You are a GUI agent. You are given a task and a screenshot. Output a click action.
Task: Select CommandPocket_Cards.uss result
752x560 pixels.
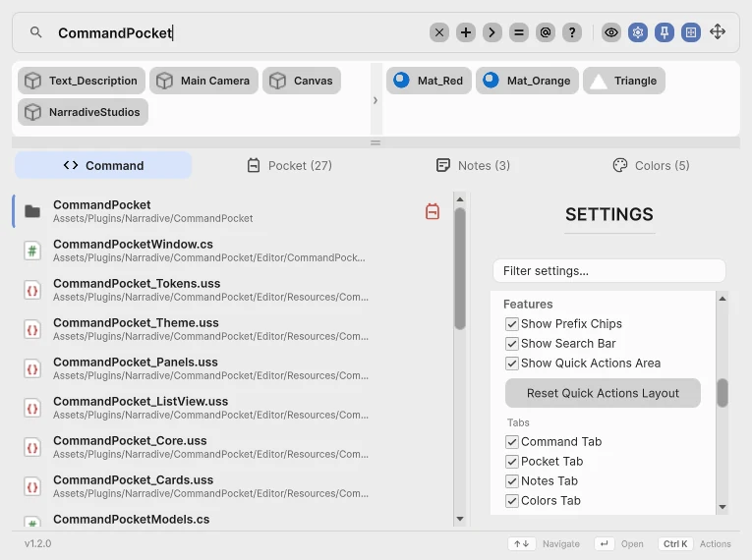230,486
